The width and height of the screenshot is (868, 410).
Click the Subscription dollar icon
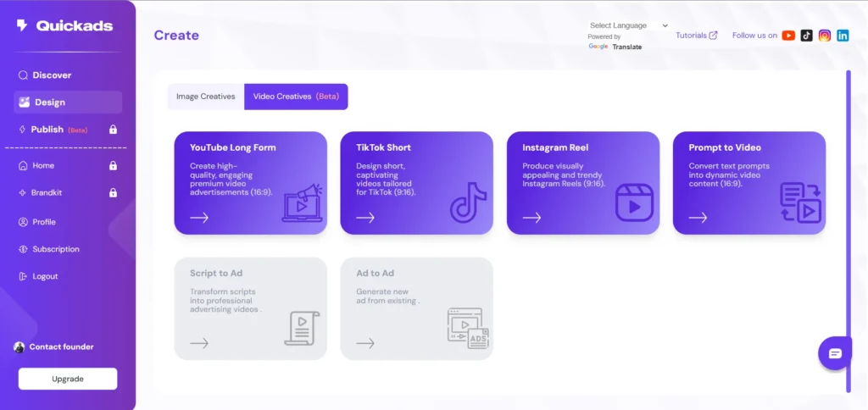(x=23, y=250)
